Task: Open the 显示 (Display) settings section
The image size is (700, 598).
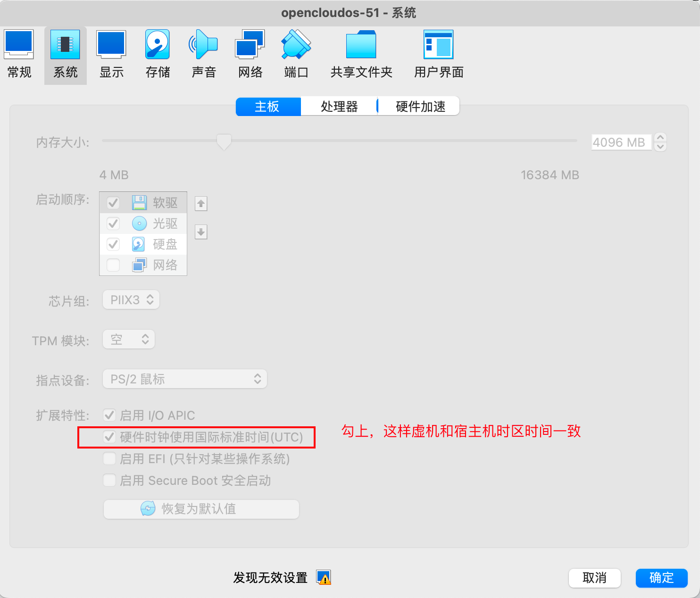Action: tap(111, 55)
